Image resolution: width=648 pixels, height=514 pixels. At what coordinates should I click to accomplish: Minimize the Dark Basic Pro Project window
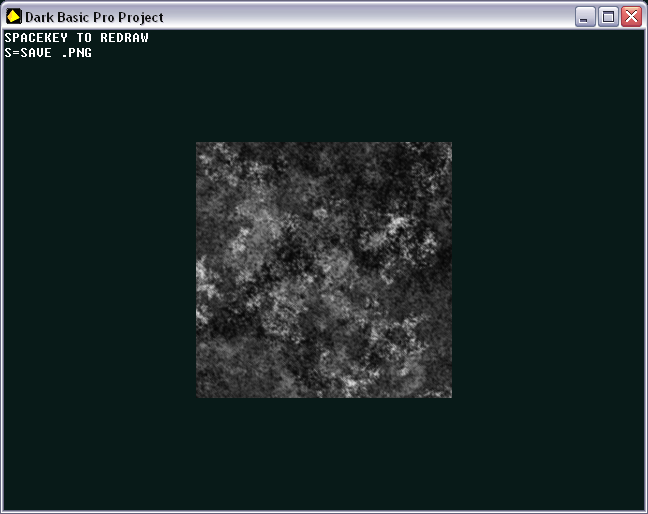(x=585, y=17)
